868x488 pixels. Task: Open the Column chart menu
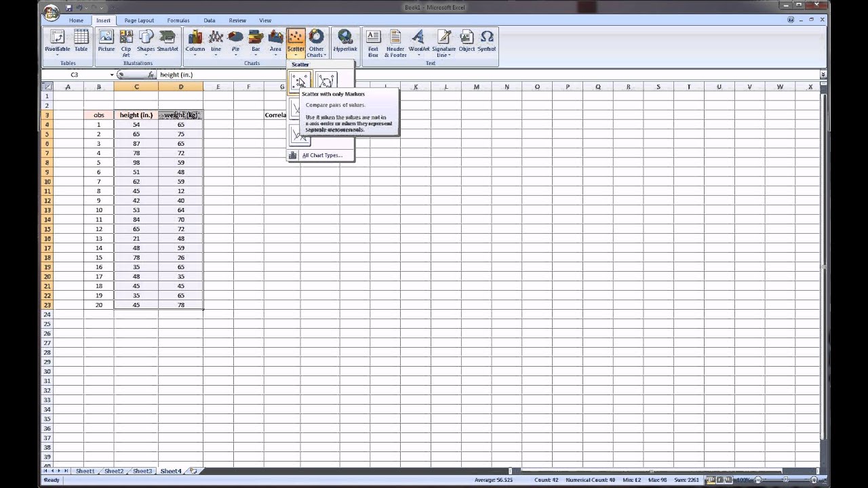195,42
